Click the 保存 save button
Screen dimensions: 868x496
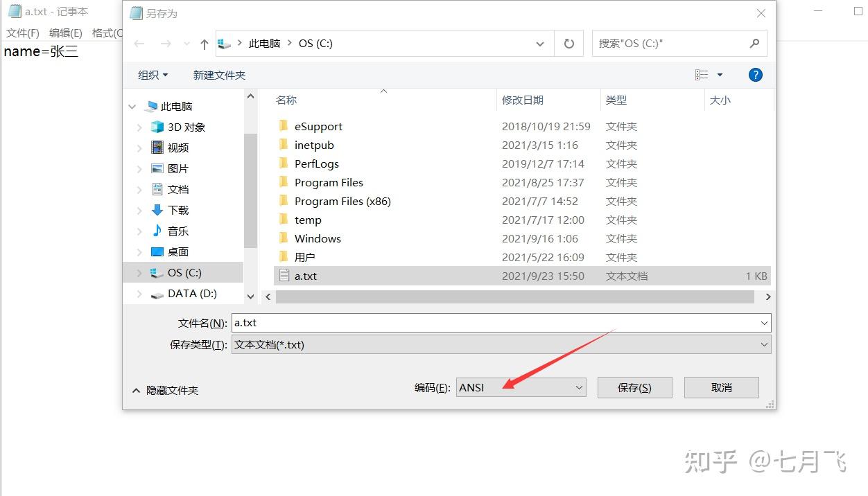(x=634, y=387)
